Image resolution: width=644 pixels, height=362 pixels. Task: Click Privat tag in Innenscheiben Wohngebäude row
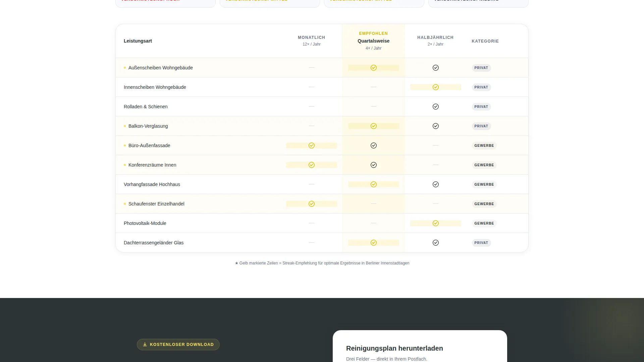(481, 87)
